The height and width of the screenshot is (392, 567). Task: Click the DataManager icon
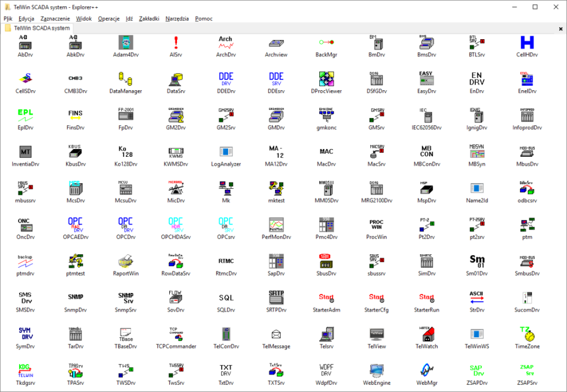[x=126, y=79]
